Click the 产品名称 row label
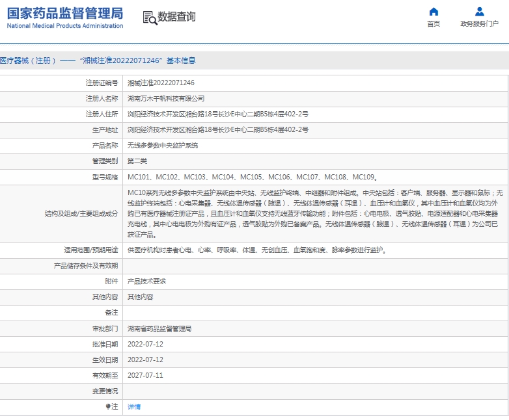This screenshot has height=420, width=509. coord(105,145)
